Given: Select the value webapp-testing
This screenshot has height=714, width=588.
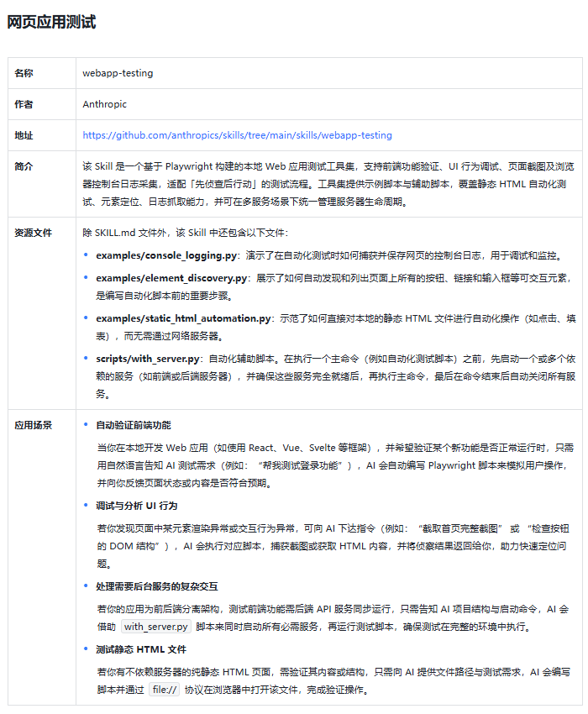Looking at the screenshot, I should pyautogui.click(x=118, y=73).
